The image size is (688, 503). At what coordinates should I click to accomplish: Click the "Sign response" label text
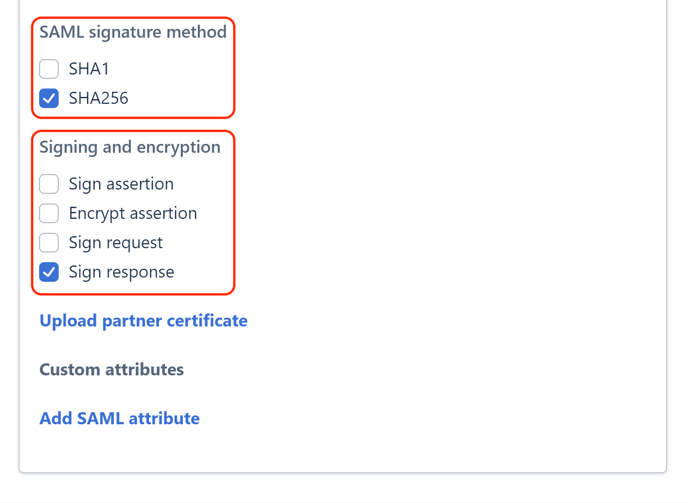pyautogui.click(x=121, y=272)
